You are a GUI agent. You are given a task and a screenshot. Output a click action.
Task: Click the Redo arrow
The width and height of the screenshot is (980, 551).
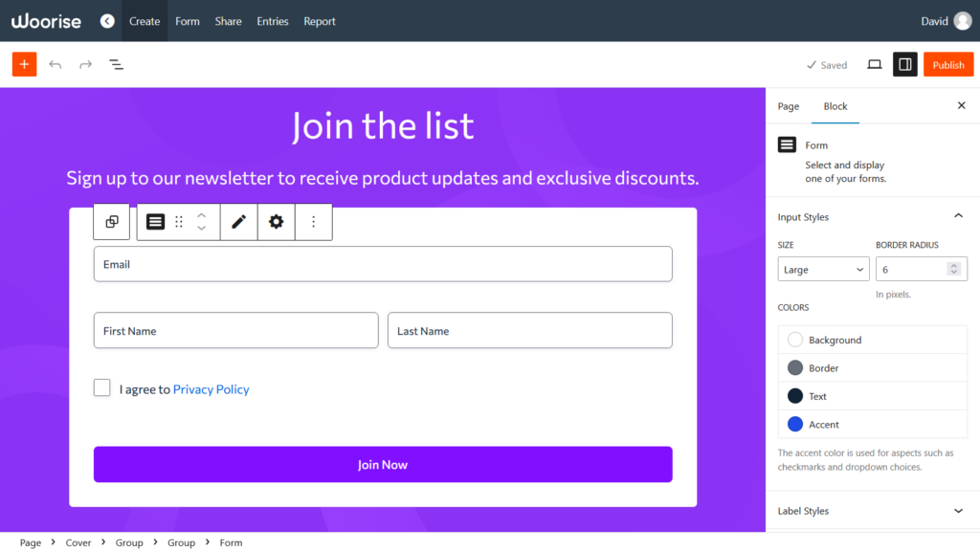click(84, 64)
